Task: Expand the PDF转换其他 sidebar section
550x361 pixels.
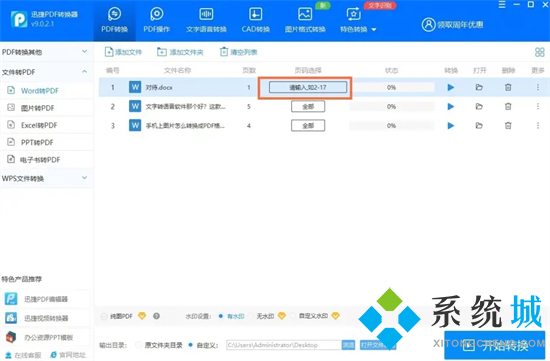Action: coord(47,52)
